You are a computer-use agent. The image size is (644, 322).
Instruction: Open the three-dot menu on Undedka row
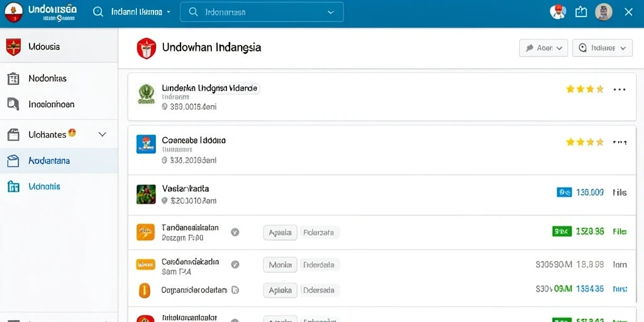(619, 89)
